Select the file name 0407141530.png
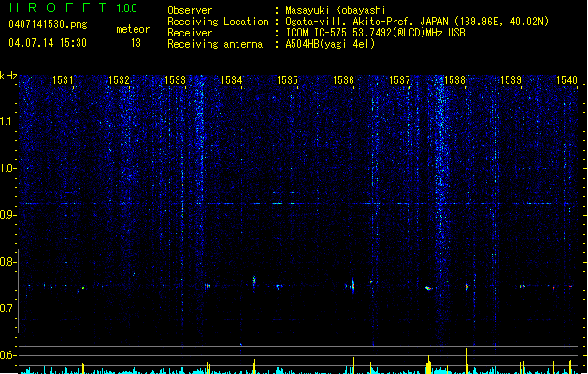The height and width of the screenshot is (374, 588). [x=48, y=24]
